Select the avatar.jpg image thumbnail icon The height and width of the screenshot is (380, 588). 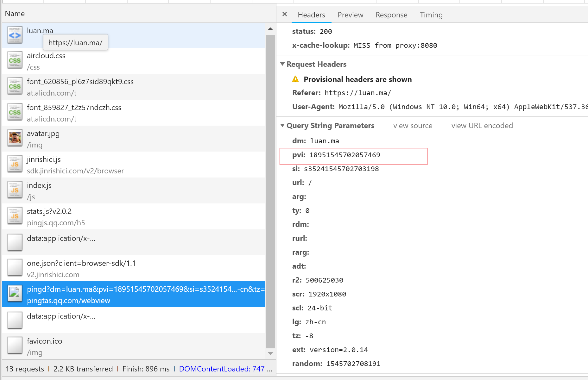click(x=15, y=138)
